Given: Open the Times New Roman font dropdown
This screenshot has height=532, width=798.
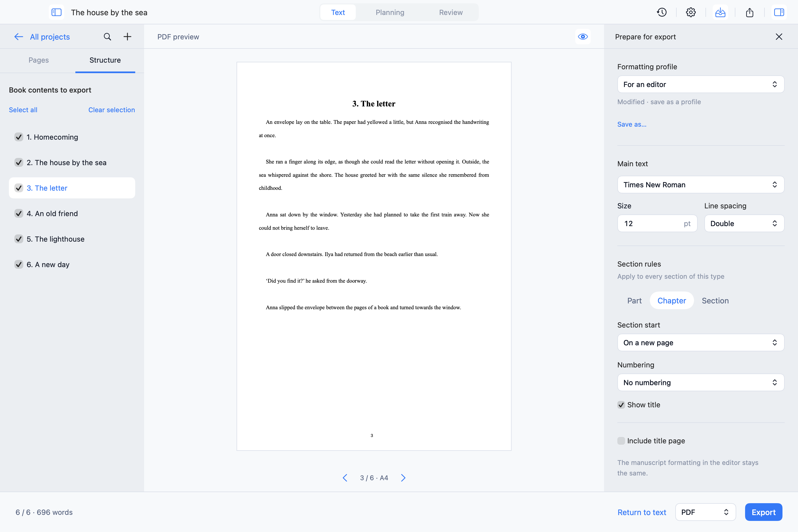Looking at the screenshot, I should point(701,185).
